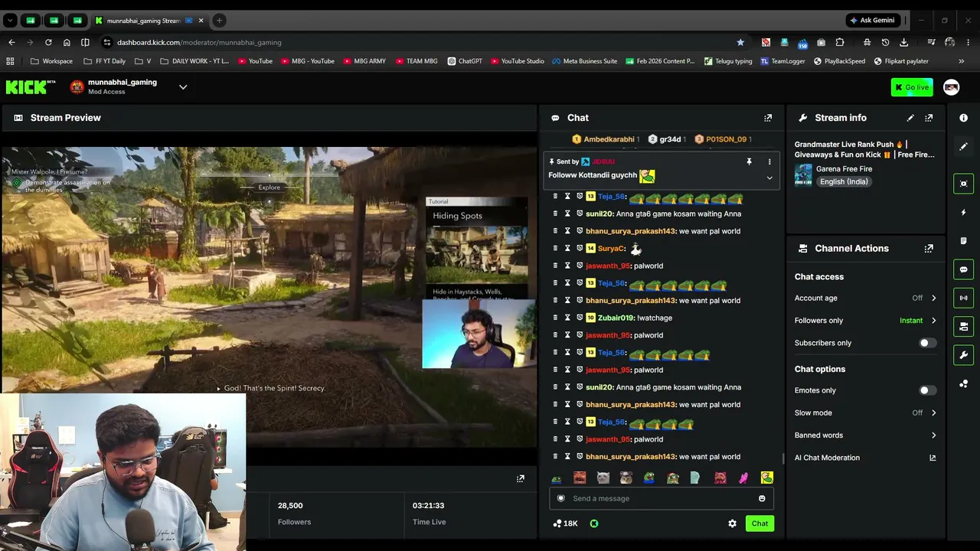Click the lightning bolt icon in right sidebar

[x=964, y=212]
